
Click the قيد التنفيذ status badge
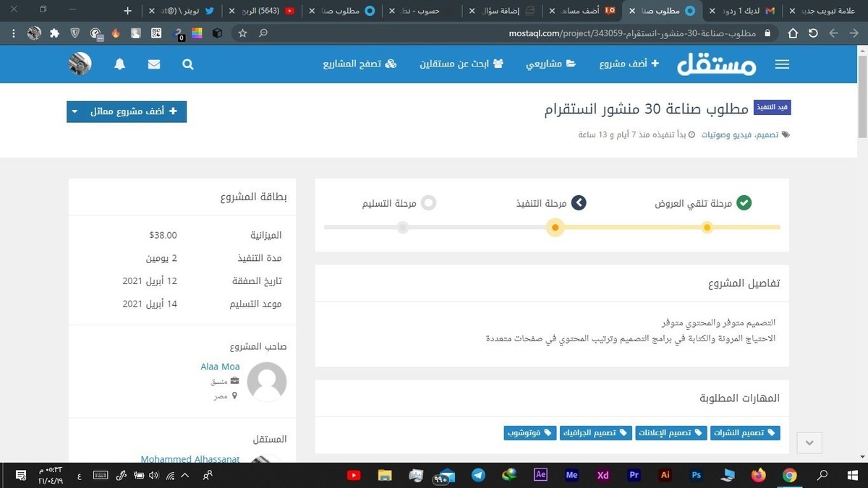(772, 107)
